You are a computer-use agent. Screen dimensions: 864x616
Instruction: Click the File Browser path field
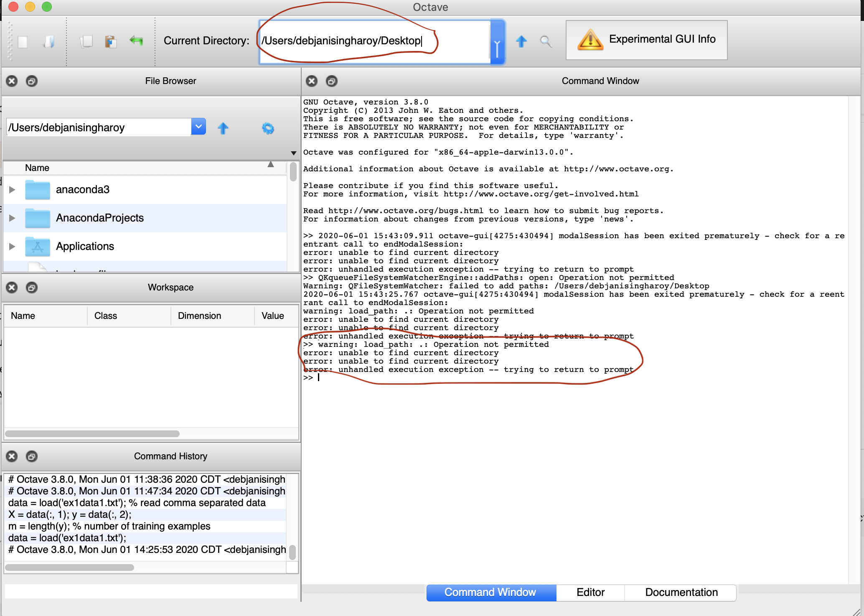[x=99, y=127]
